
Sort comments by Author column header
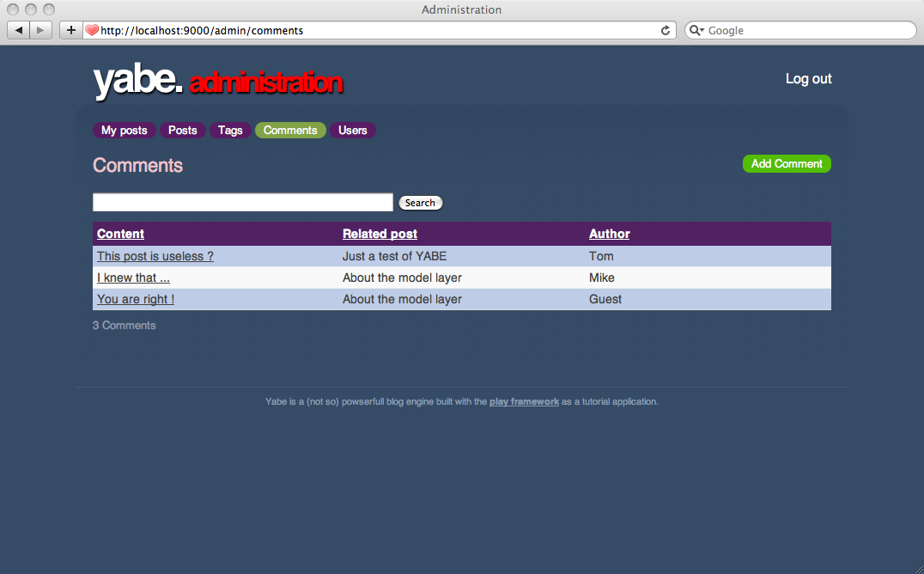(x=609, y=234)
